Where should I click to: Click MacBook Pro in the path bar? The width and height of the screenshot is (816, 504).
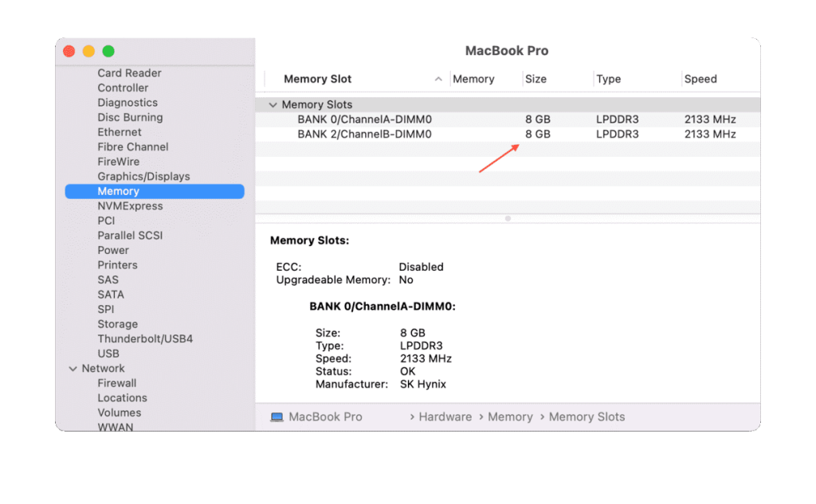(x=325, y=417)
